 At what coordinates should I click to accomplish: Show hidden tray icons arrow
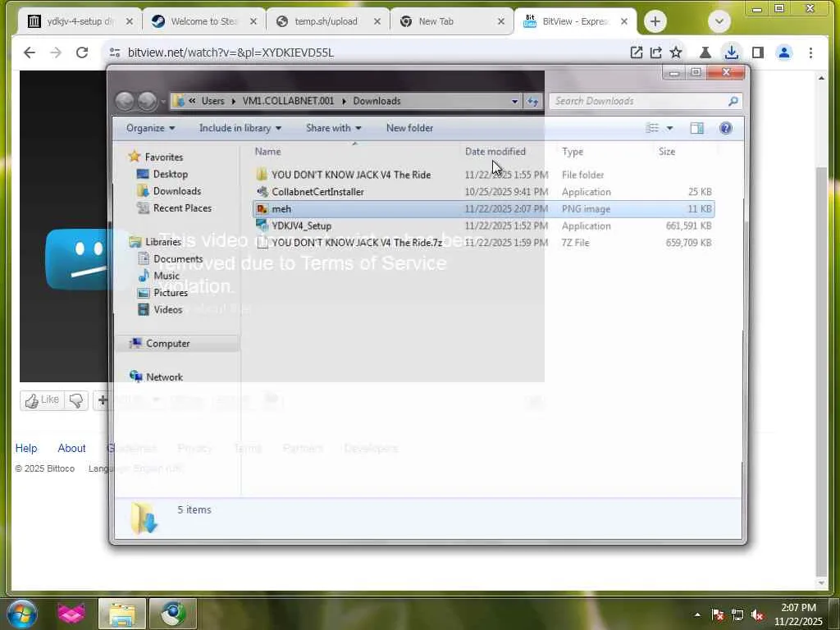pyautogui.click(x=697, y=615)
